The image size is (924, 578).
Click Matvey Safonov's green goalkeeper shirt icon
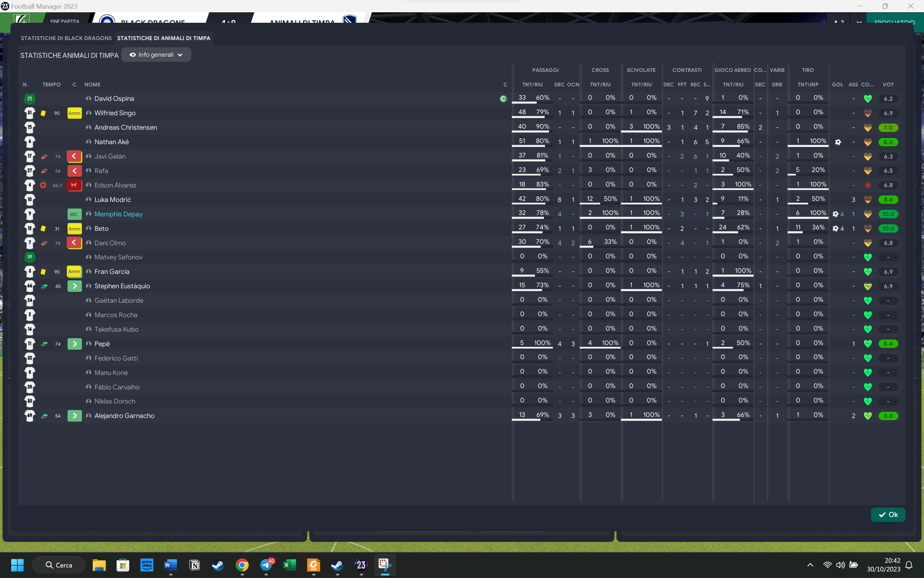pyautogui.click(x=30, y=257)
